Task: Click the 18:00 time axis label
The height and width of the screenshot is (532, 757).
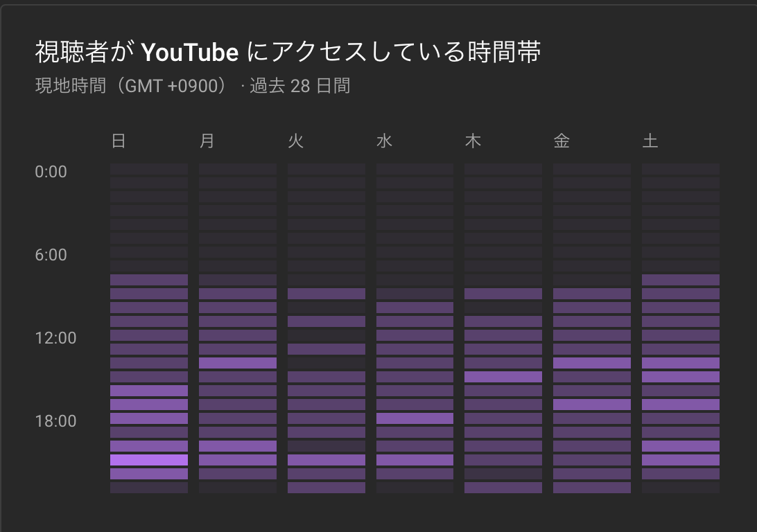Action: click(x=55, y=421)
